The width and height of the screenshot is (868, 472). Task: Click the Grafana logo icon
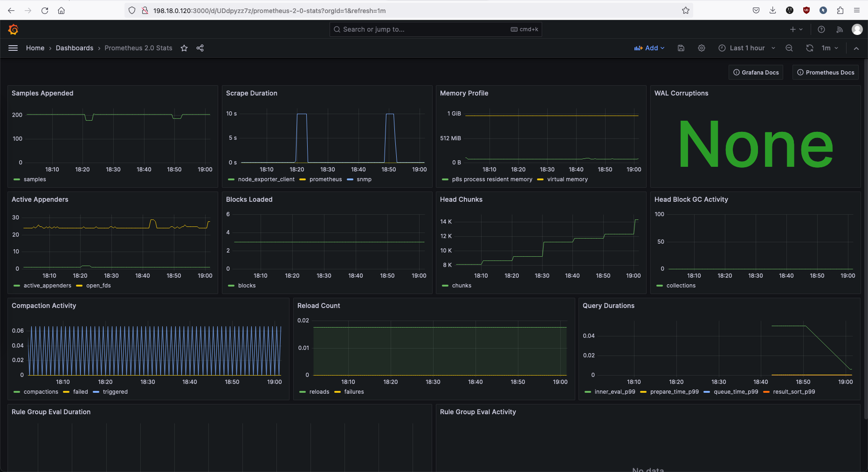13,29
